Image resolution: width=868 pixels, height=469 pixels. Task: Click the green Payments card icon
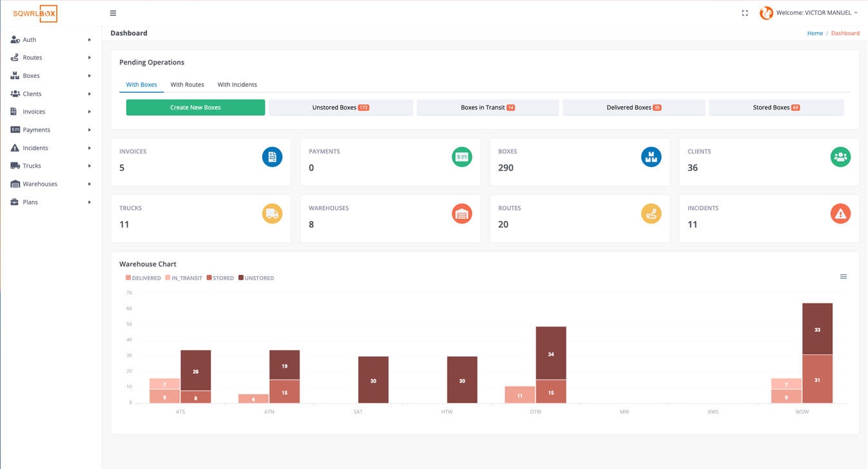(x=461, y=157)
